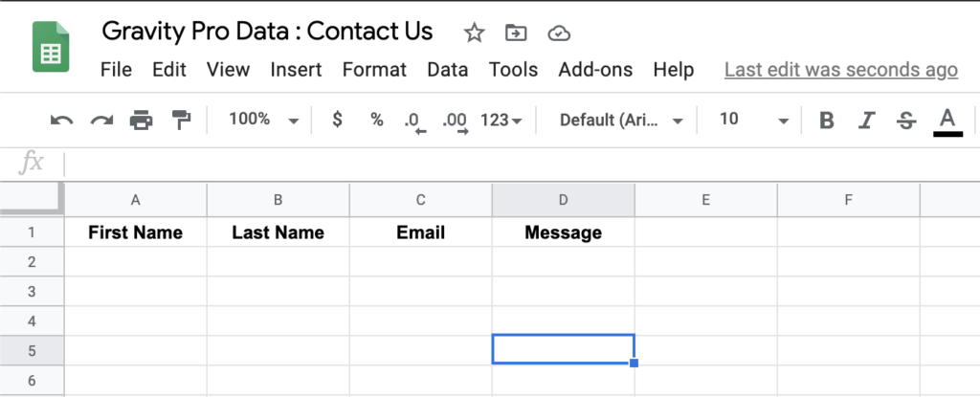Toggle italic formatting
The width and height of the screenshot is (980, 397).
pos(867,120)
